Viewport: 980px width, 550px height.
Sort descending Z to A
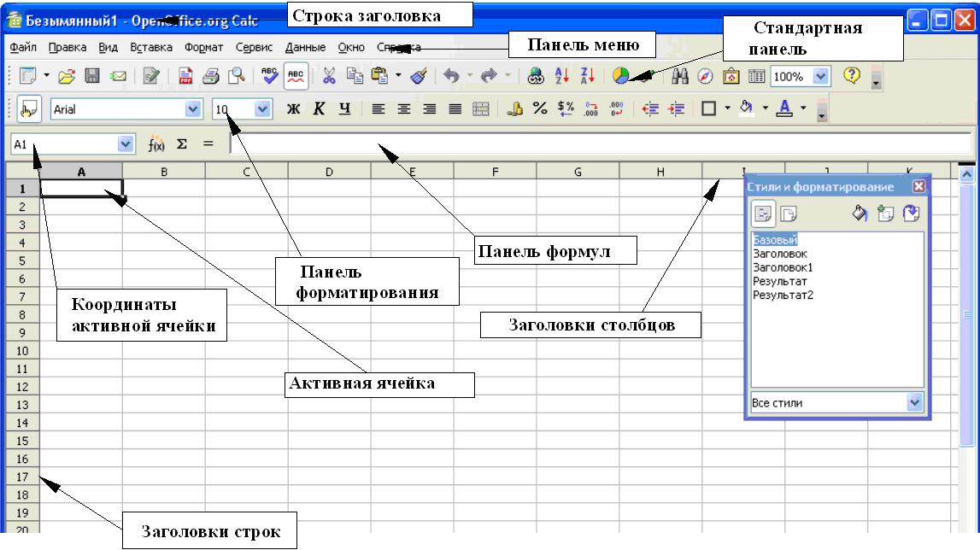(588, 76)
